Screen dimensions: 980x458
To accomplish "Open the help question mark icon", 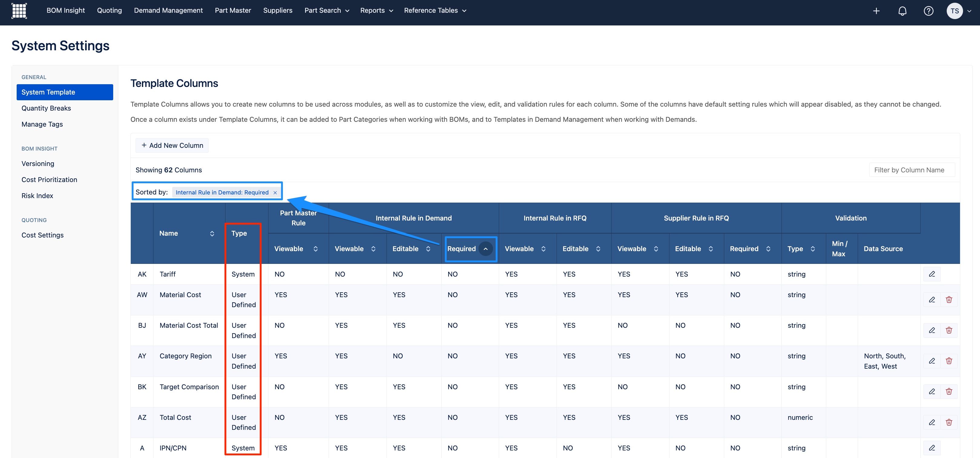I will 929,11.
